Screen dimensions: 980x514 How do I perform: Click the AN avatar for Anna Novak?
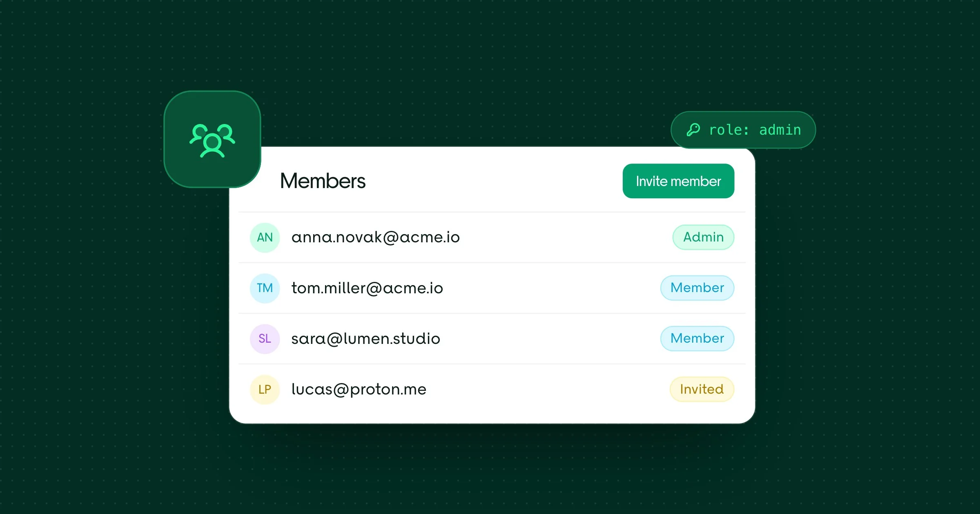pos(265,237)
